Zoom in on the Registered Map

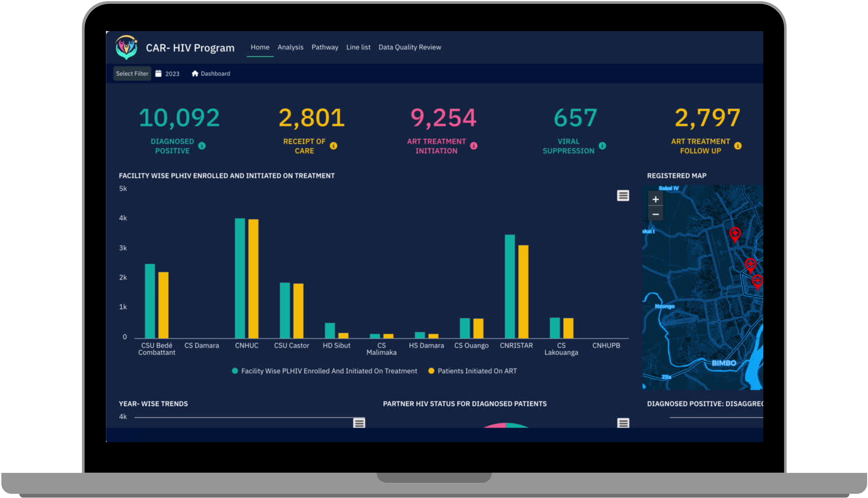[x=655, y=199]
